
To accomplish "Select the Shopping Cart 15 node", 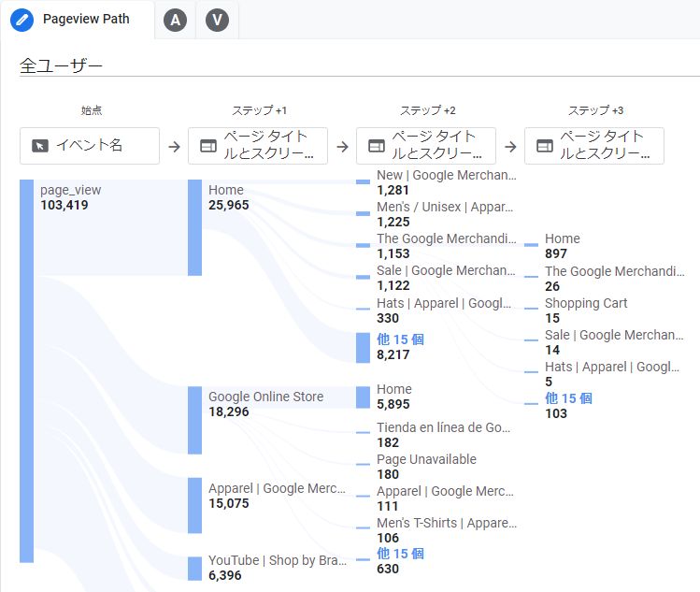I will [x=531, y=309].
